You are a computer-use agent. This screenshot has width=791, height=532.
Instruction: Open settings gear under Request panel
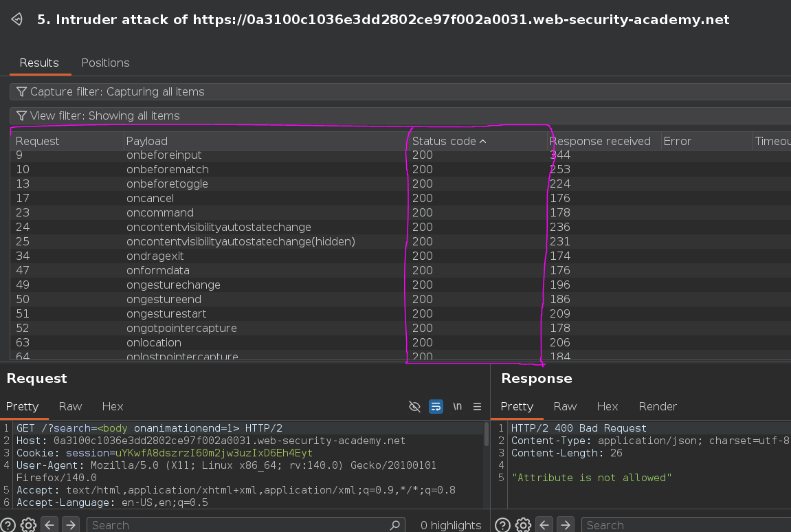(x=28, y=525)
